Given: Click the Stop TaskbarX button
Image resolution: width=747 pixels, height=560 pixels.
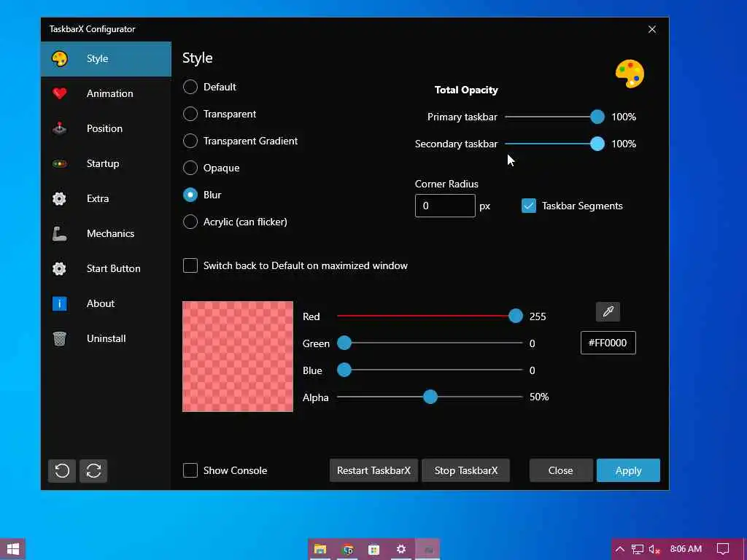Looking at the screenshot, I should click(x=466, y=470).
